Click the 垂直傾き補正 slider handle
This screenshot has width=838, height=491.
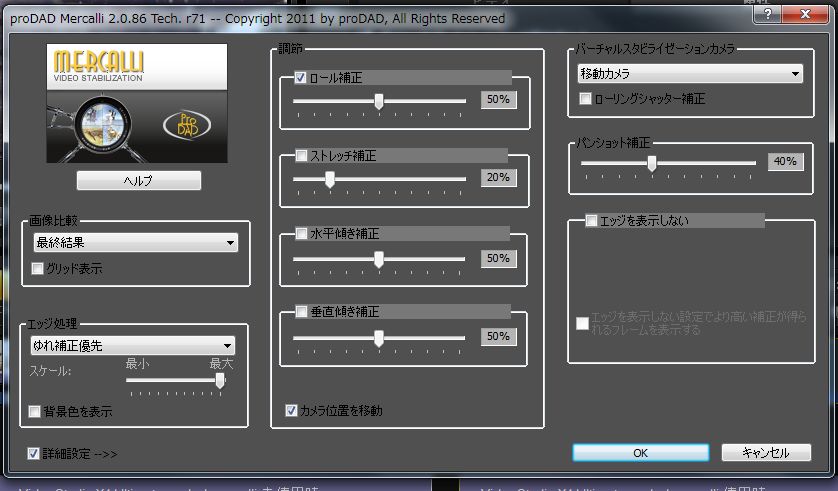pyautogui.click(x=379, y=338)
